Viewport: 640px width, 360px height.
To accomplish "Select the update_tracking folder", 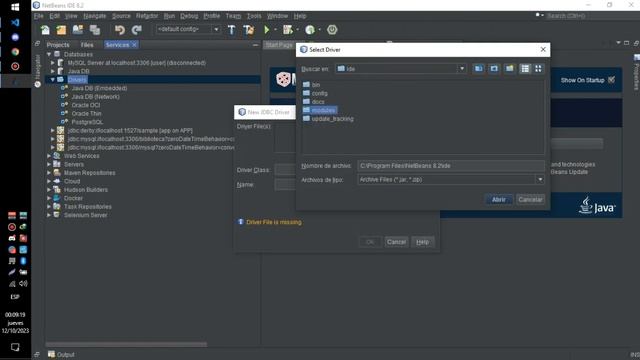I will click(x=328, y=119).
